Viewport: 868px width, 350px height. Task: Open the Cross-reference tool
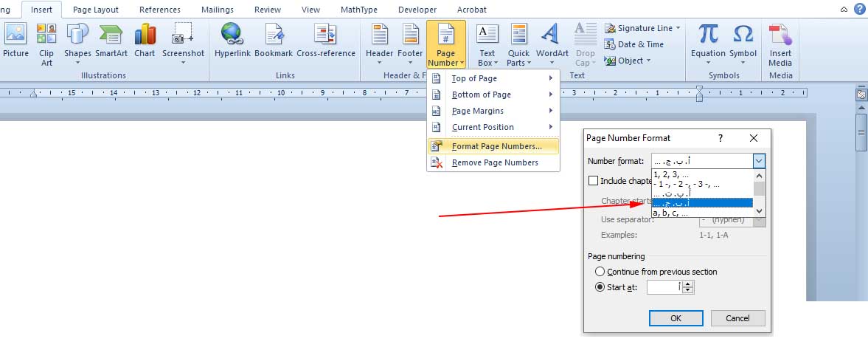tap(326, 35)
